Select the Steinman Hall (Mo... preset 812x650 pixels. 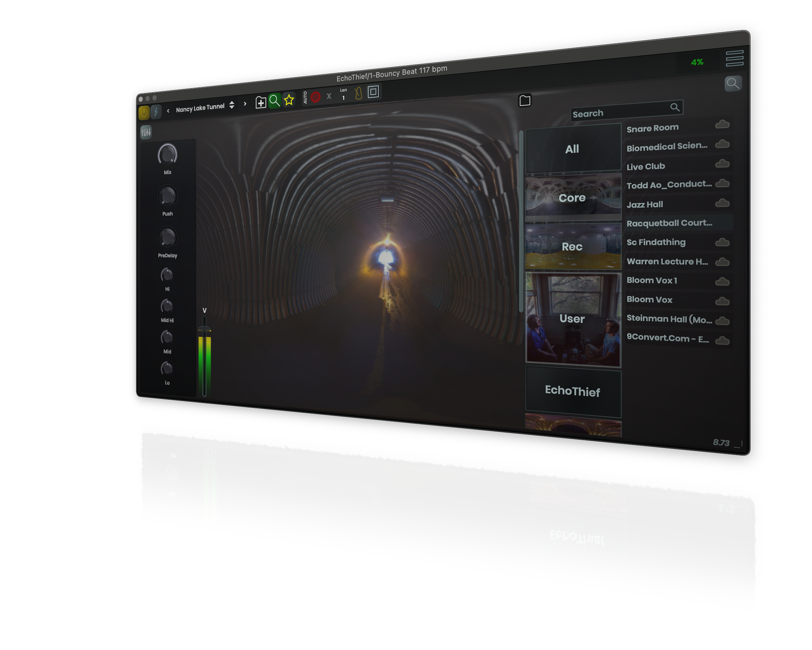[679, 319]
